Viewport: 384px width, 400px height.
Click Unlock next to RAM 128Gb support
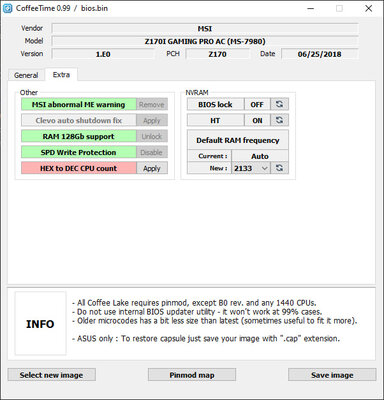152,136
